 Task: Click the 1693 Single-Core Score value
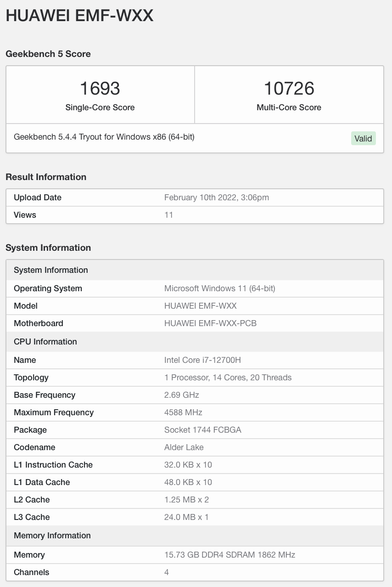point(100,88)
